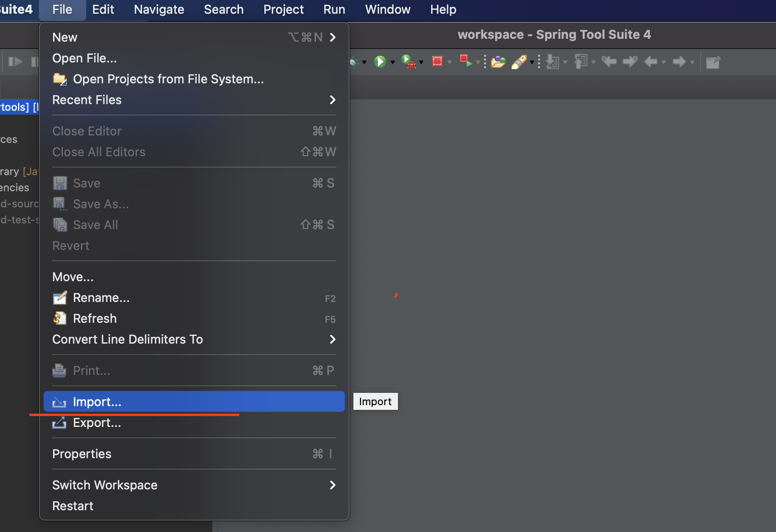Screen dimensions: 776x532
Task: Open the dropdown arrow beside the Forward navigation arrow
Action: [692, 62]
